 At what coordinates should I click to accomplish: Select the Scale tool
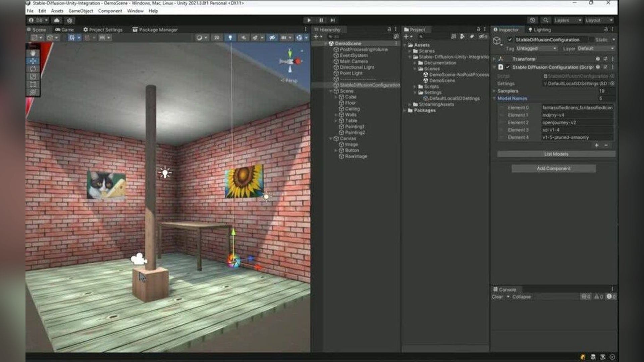(x=33, y=76)
